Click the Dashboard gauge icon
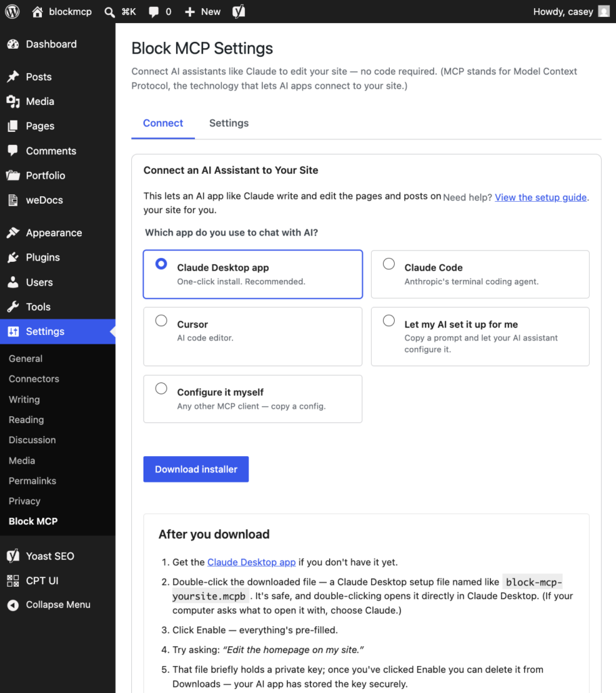The image size is (616, 693). (14, 44)
